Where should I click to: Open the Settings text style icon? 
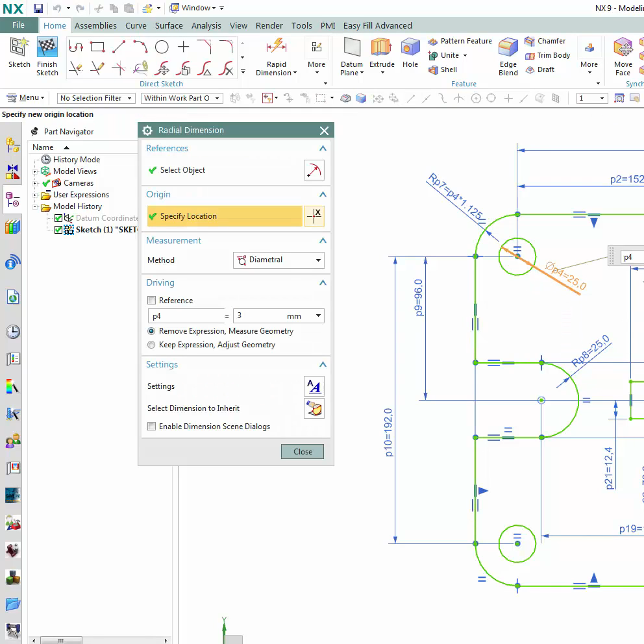pyautogui.click(x=314, y=386)
